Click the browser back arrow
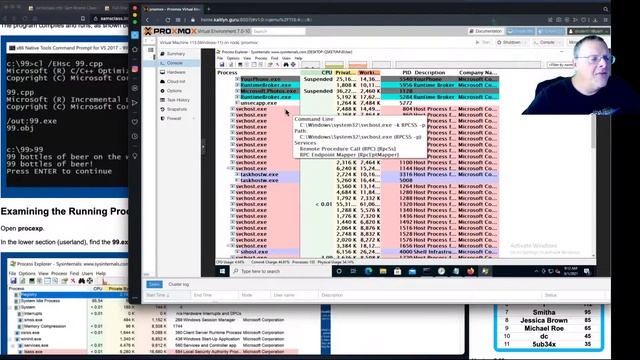Viewport: 640px width, 360px height. 147,20
